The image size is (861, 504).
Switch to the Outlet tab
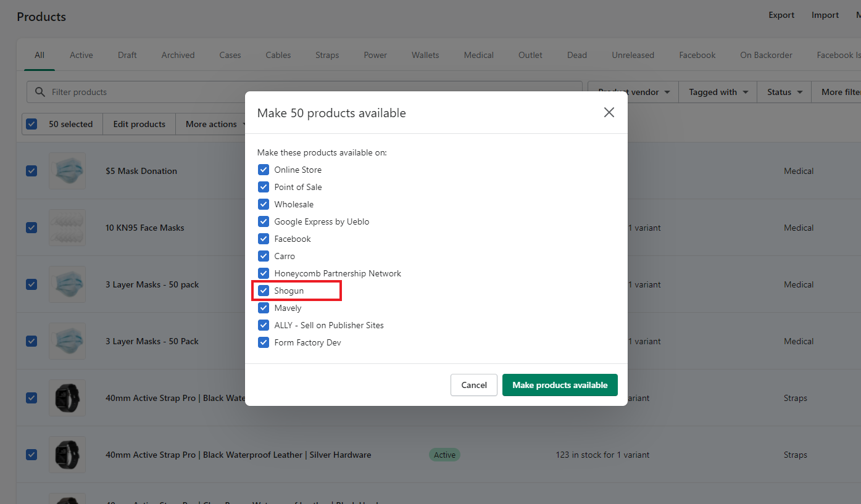(x=530, y=55)
